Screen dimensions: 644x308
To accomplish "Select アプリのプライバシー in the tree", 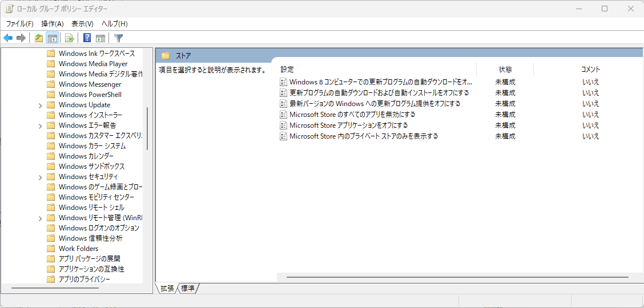I will [84, 279].
